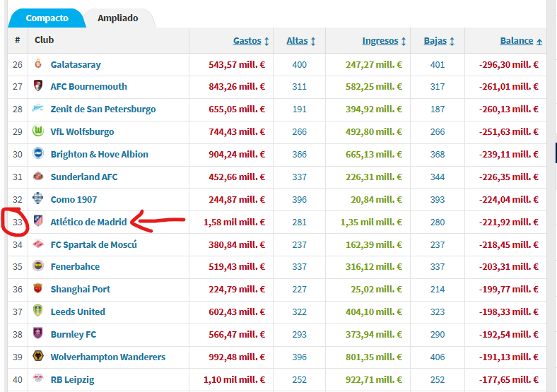Open the Wolverhampton Wanderers club link
The width and height of the screenshot is (557, 392).
click(x=108, y=357)
